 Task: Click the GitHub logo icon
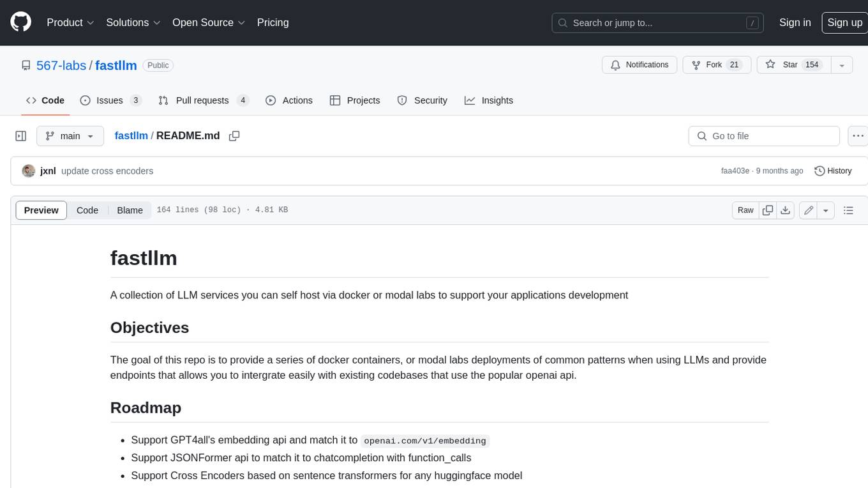[20, 22]
